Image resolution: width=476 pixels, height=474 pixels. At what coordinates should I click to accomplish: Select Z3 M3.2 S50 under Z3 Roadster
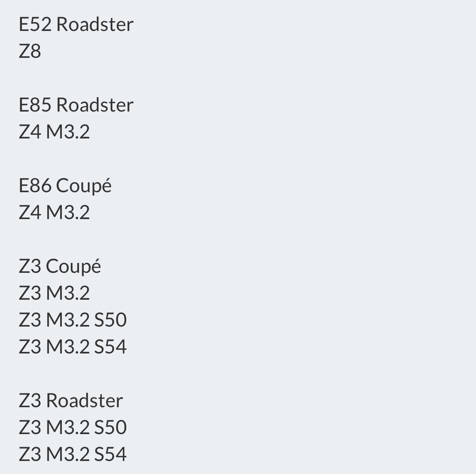pos(73,428)
